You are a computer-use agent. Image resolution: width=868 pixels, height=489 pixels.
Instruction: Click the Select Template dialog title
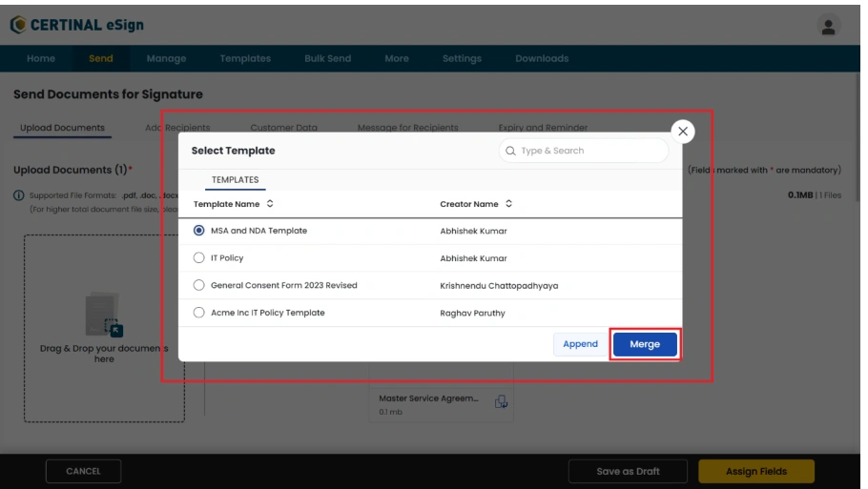pyautogui.click(x=233, y=151)
